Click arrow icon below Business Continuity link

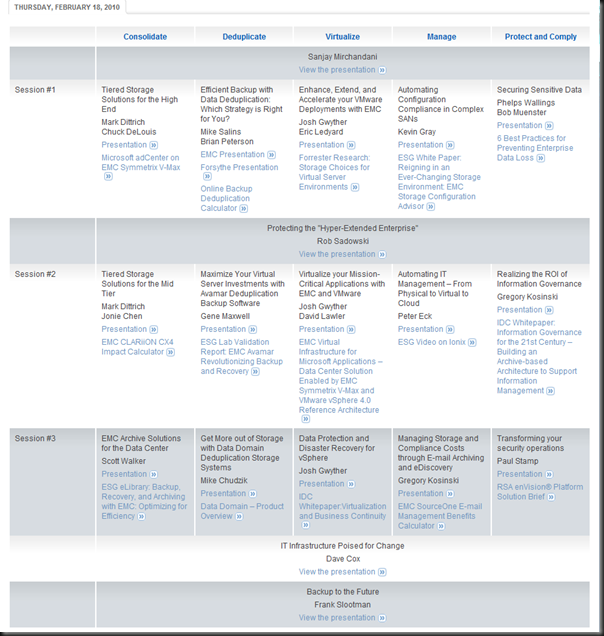pos(306,525)
